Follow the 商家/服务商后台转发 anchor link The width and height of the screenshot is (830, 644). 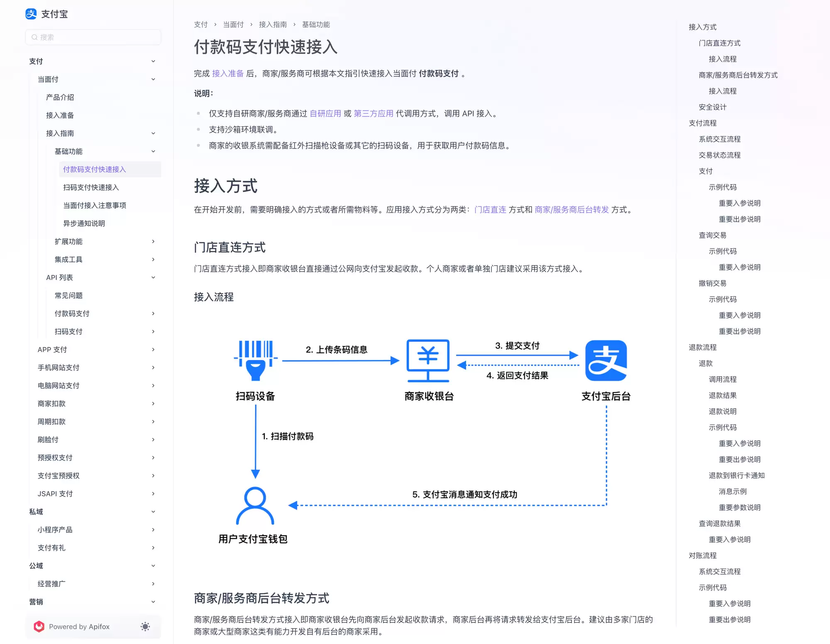click(x=571, y=210)
